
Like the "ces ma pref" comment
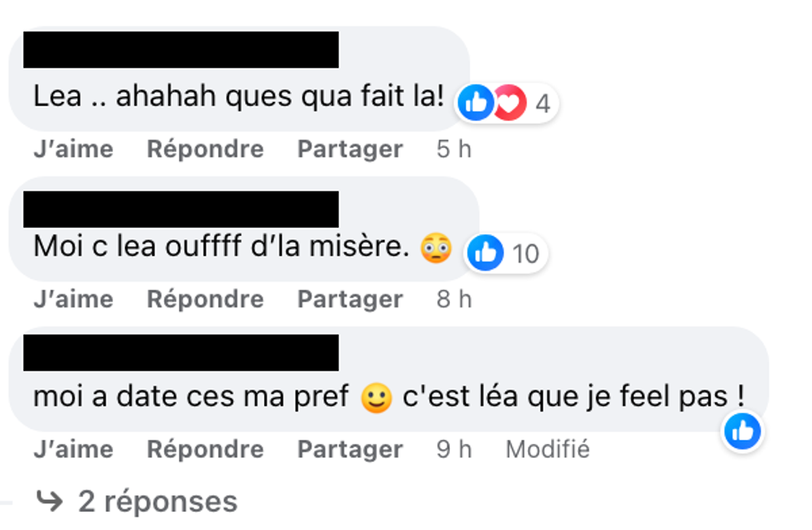tap(73, 449)
